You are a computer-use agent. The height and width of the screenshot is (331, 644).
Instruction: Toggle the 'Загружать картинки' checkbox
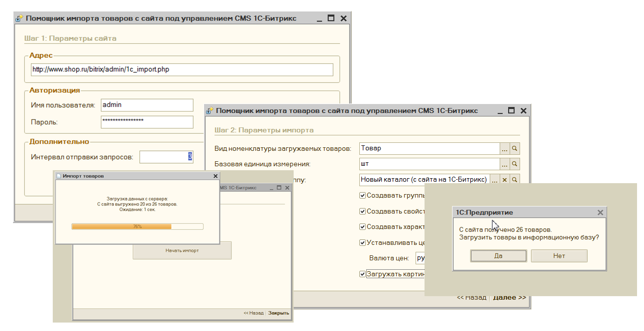(x=362, y=274)
